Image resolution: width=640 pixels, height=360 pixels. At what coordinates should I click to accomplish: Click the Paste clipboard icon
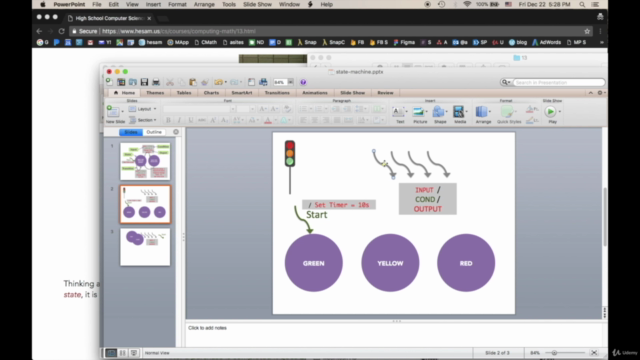point(193,82)
